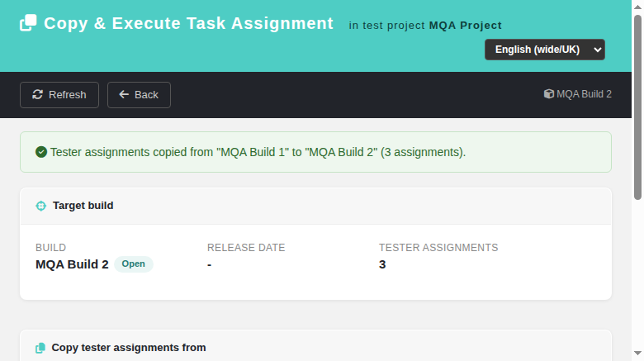Click the scrollbar up arrow
This screenshot has width=644, height=361.
(x=637, y=7)
